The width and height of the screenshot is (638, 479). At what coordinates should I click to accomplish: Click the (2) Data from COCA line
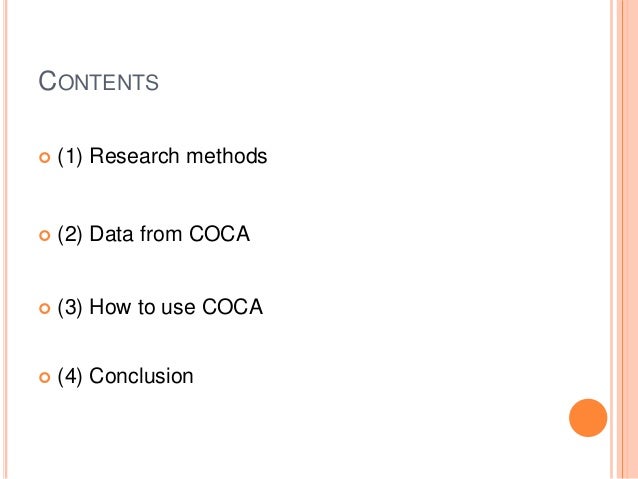coord(152,235)
